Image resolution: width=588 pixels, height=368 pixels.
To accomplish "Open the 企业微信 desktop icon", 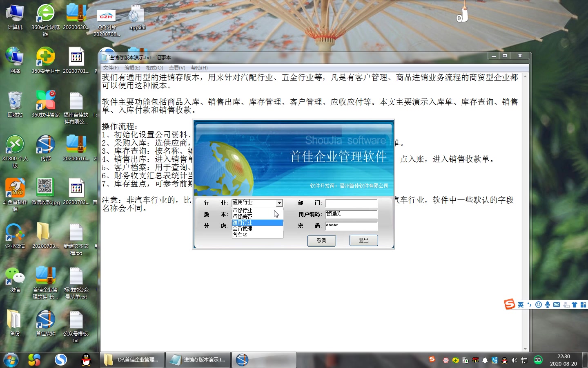I will tap(15, 236).
